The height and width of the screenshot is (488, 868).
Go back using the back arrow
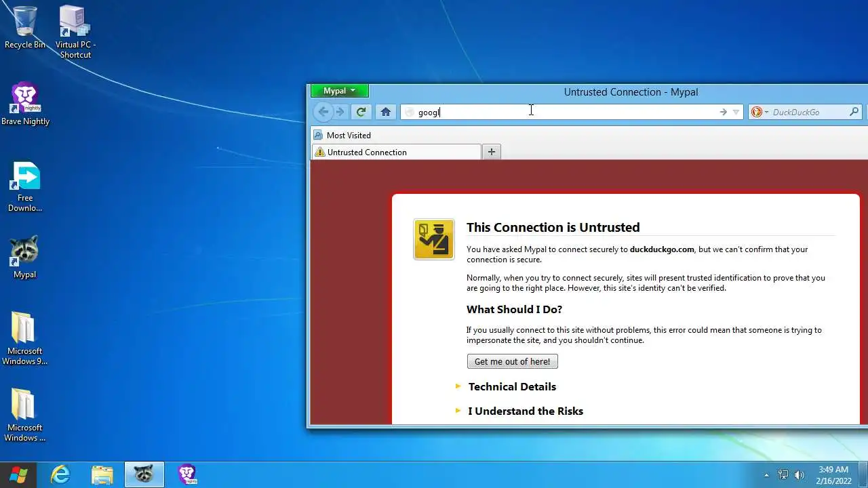[x=323, y=112]
